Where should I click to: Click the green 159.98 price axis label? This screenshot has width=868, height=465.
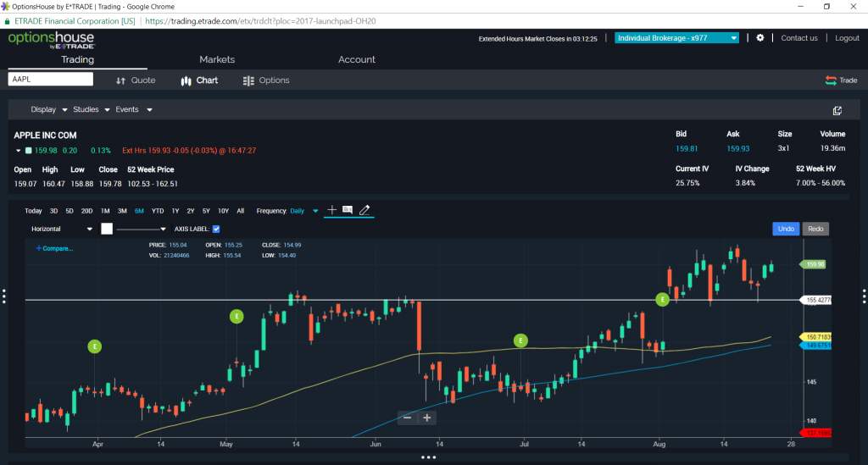(x=814, y=264)
